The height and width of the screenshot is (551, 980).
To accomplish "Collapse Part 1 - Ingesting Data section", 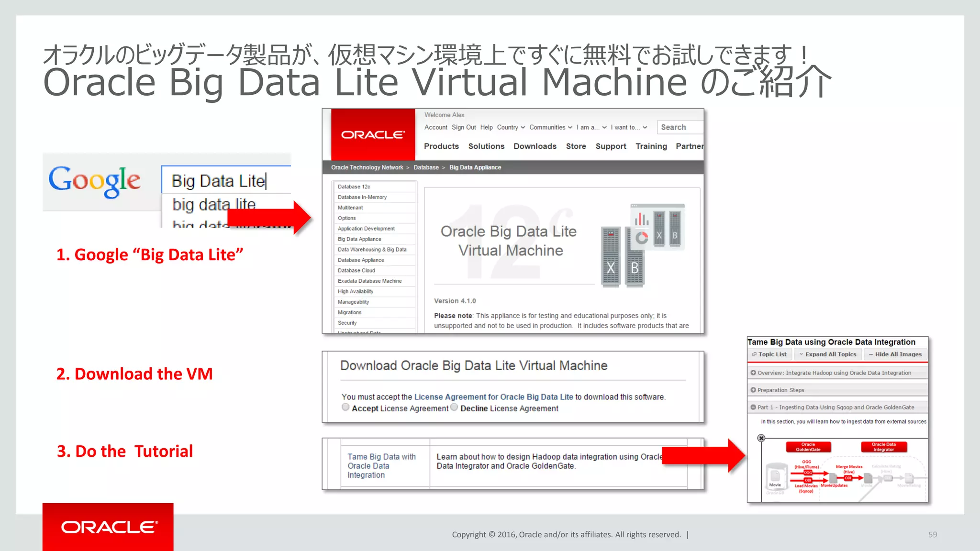I will coord(837,408).
